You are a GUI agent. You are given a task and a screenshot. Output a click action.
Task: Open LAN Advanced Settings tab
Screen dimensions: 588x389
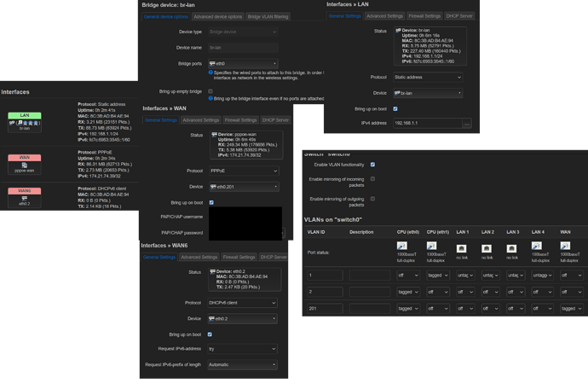pos(384,16)
